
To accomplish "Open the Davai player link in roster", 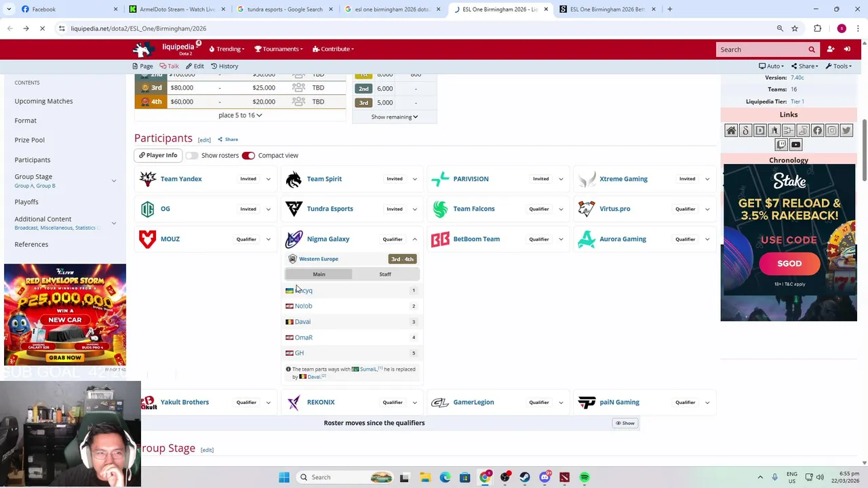I will click(x=302, y=322).
